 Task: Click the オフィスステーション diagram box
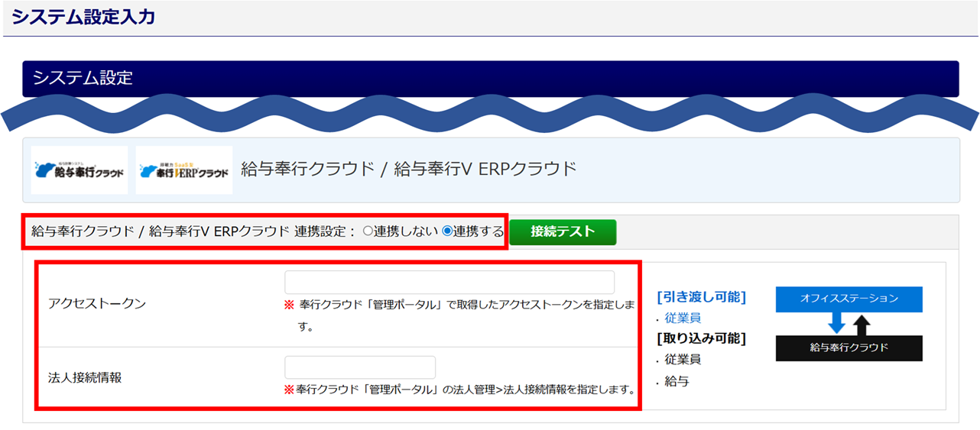coord(849,299)
